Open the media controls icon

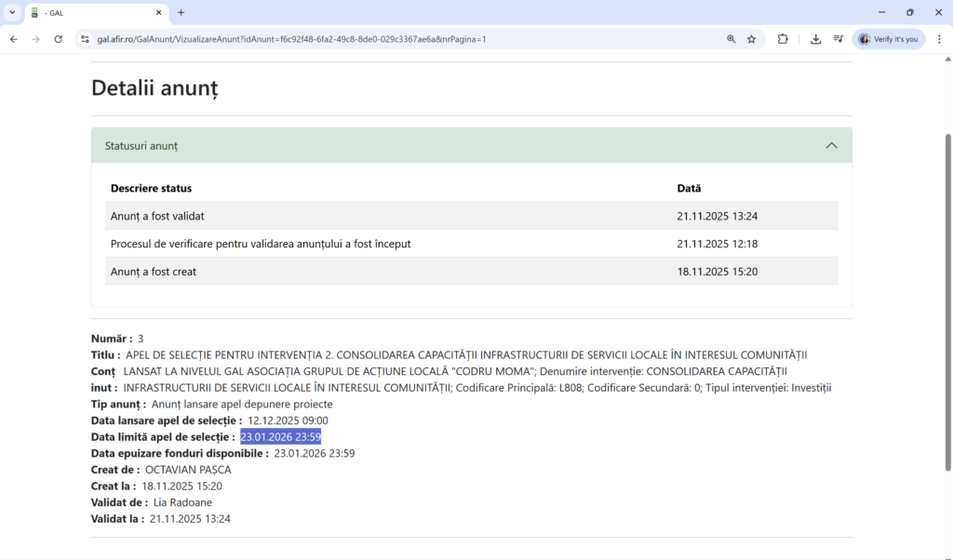click(839, 39)
